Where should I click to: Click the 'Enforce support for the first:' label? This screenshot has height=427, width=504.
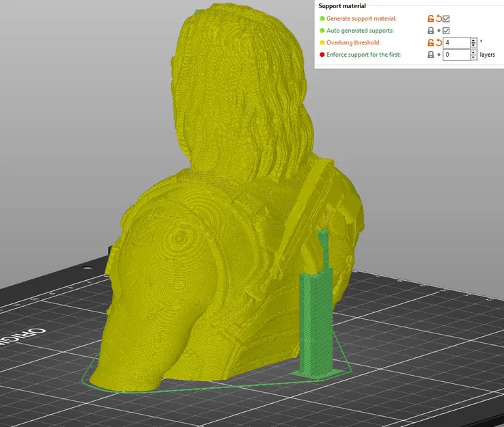[363, 55]
